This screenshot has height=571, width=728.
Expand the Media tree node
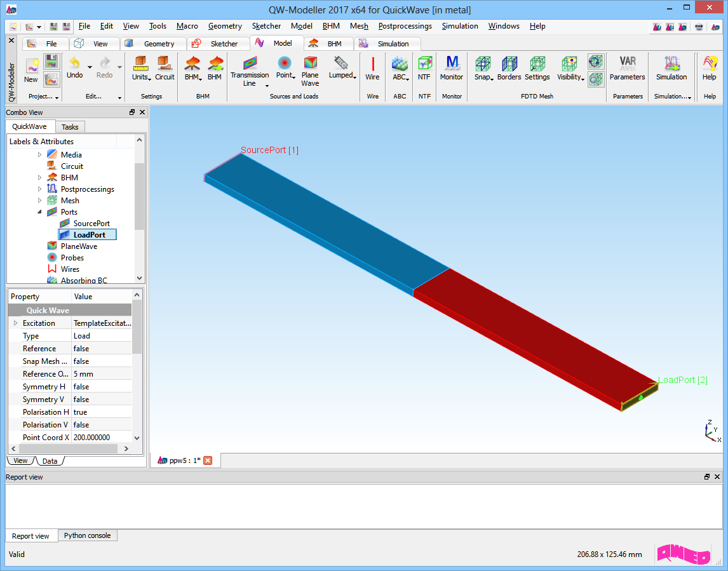click(39, 155)
